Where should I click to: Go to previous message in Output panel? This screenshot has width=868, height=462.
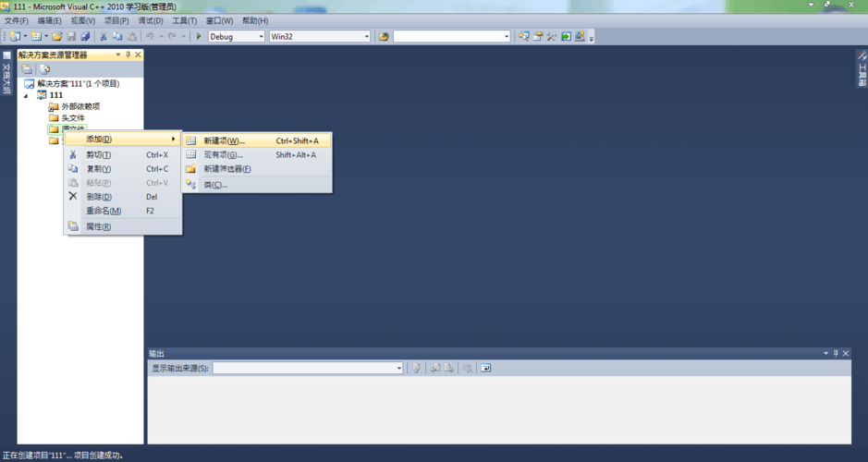coord(435,368)
